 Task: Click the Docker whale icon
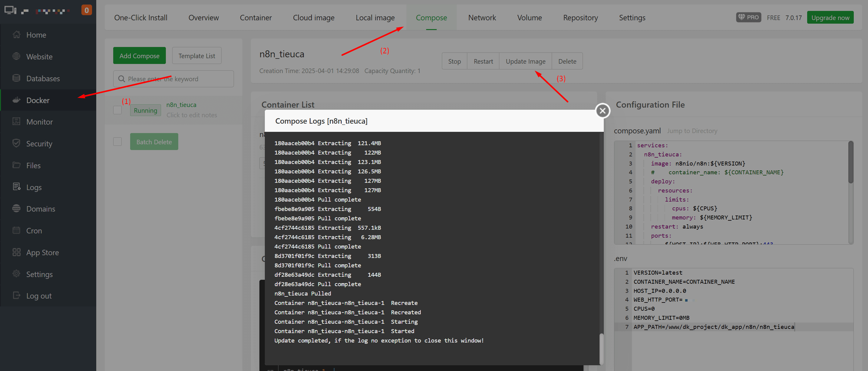tap(16, 100)
